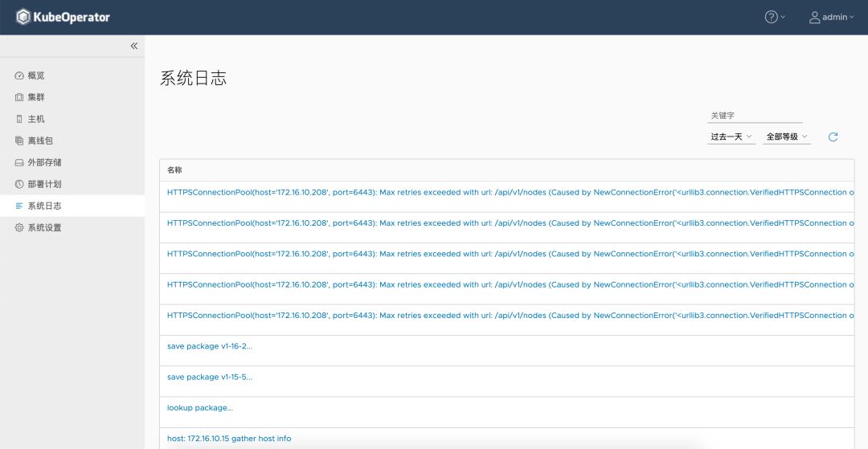The image size is (868, 449).
Task: Click the 外部存储 storage drive icon
Action: [19, 162]
